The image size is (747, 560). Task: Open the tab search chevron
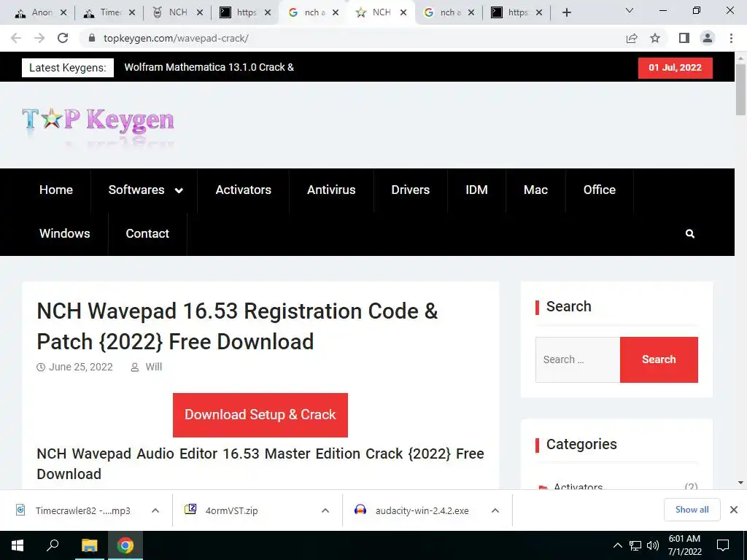click(630, 10)
